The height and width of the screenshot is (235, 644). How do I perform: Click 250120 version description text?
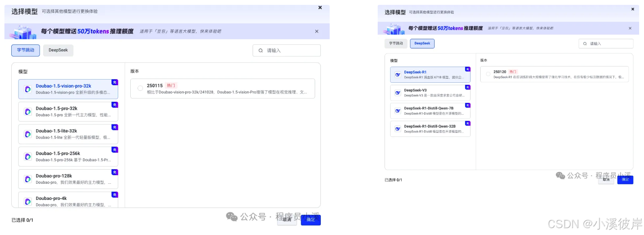pyautogui.click(x=559, y=77)
